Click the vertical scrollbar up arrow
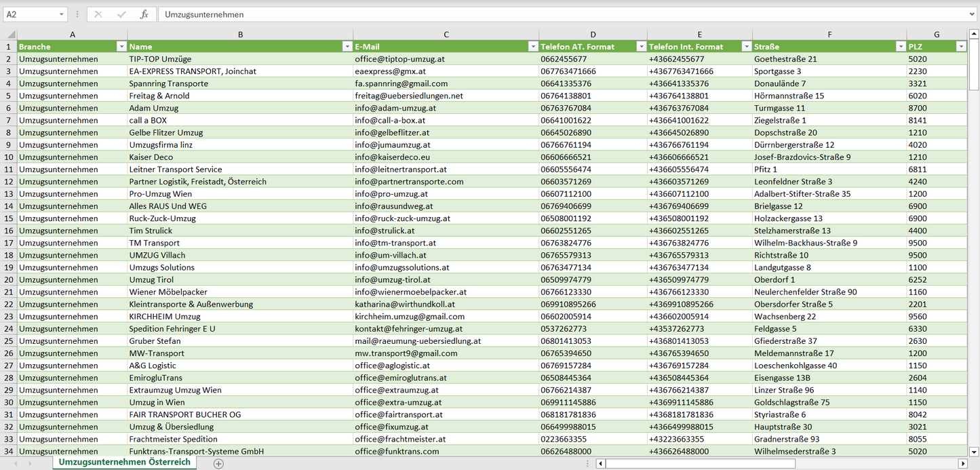 tap(974, 34)
